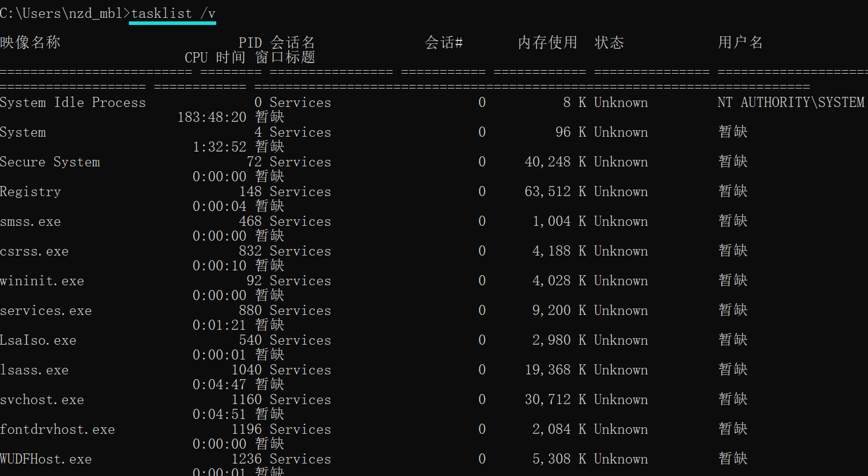Select the 'System Idle Process' name
This screenshot has width=868, height=476.
(x=72, y=102)
